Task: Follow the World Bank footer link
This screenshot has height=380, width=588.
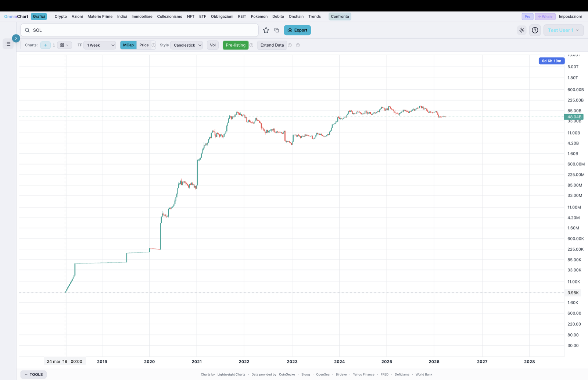Action: coord(424,374)
